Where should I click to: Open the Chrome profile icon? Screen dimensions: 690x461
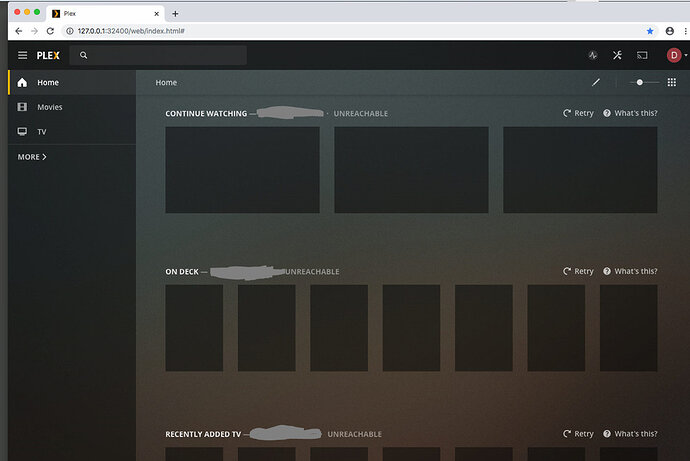pos(670,31)
